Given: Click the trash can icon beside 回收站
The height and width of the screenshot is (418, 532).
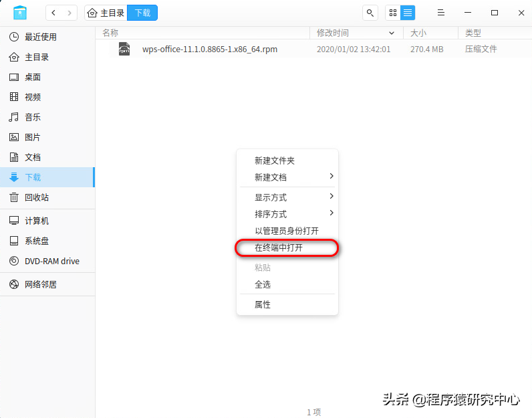Looking at the screenshot, I should (x=14, y=197).
